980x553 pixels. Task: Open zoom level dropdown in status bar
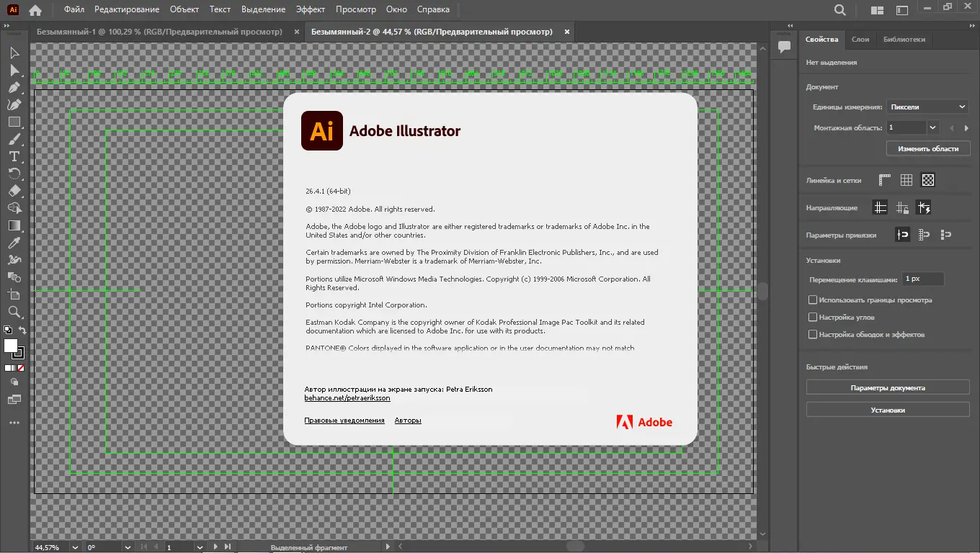point(75,547)
